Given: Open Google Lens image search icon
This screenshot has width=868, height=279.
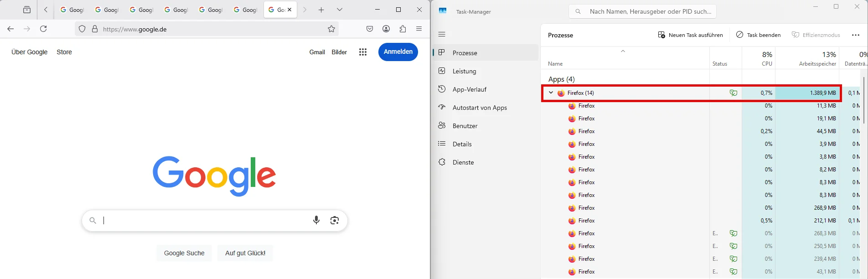Looking at the screenshot, I should click(335, 221).
